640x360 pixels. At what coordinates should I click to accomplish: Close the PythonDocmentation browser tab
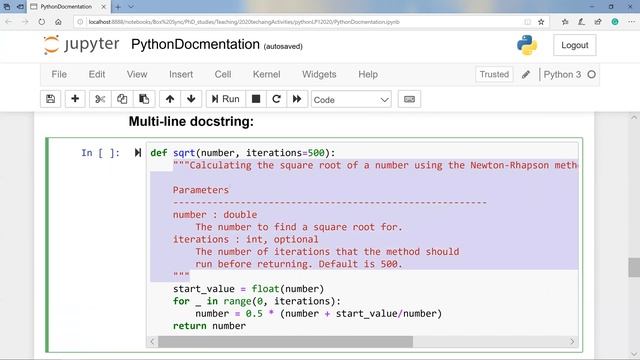[104, 7]
